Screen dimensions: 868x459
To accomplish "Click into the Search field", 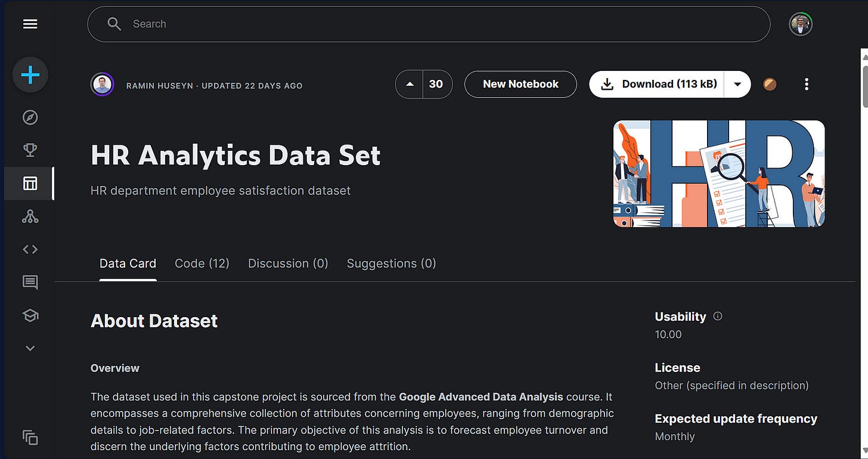I will pyautogui.click(x=429, y=24).
